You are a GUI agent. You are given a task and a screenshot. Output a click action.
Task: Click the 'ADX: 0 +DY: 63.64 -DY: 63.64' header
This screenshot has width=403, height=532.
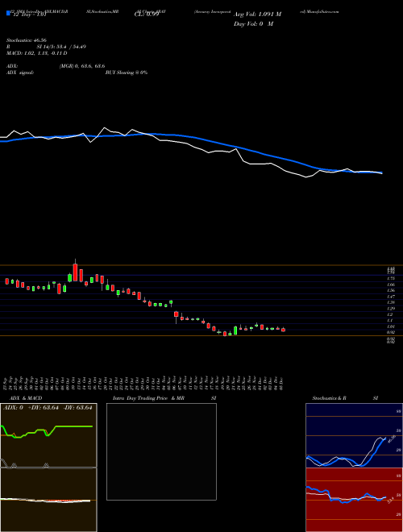click(x=48, y=408)
